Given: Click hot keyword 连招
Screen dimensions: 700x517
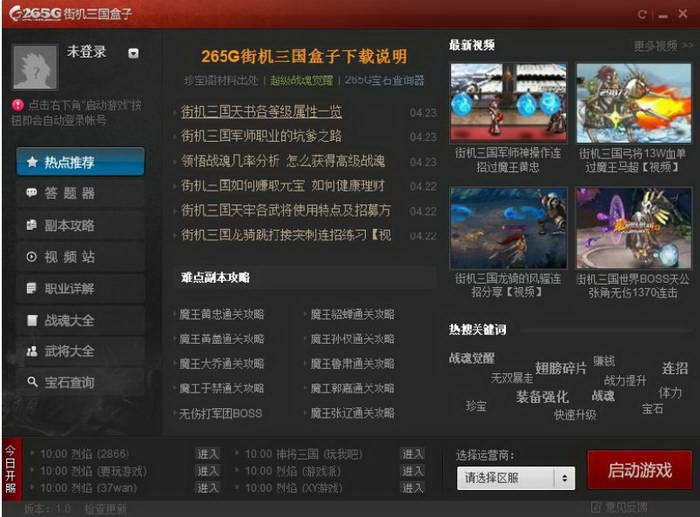Looking at the screenshot, I should click(x=675, y=368).
